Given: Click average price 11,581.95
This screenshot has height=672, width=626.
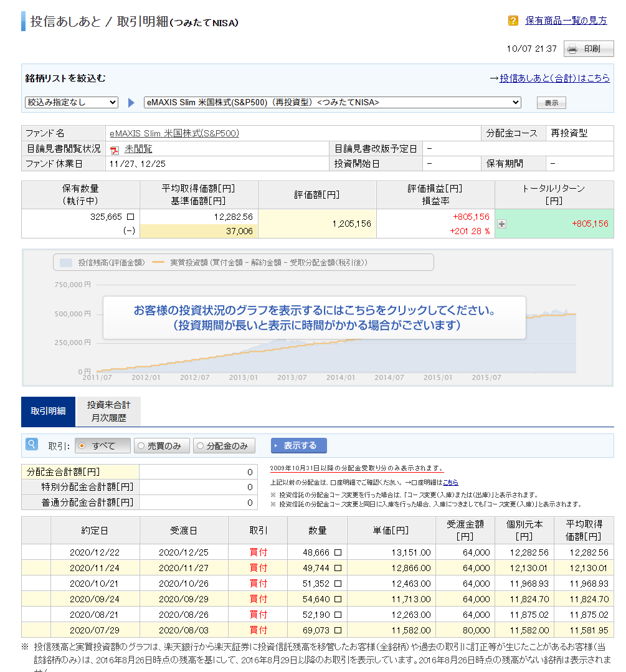Looking at the screenshot, I should tap(589, 630).
